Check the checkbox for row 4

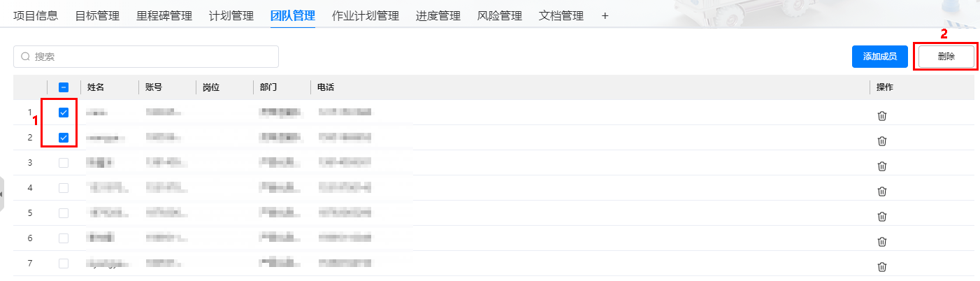point(64,188)
